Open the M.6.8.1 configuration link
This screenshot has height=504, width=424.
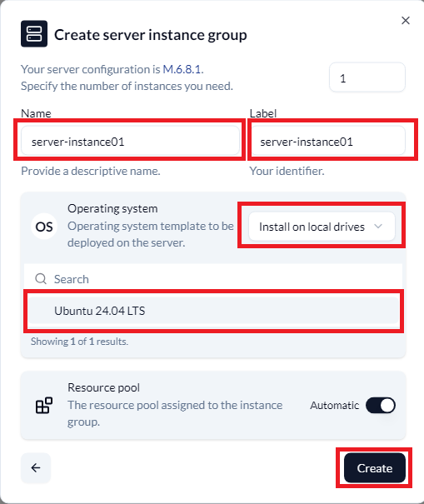[x=182, y=69]
